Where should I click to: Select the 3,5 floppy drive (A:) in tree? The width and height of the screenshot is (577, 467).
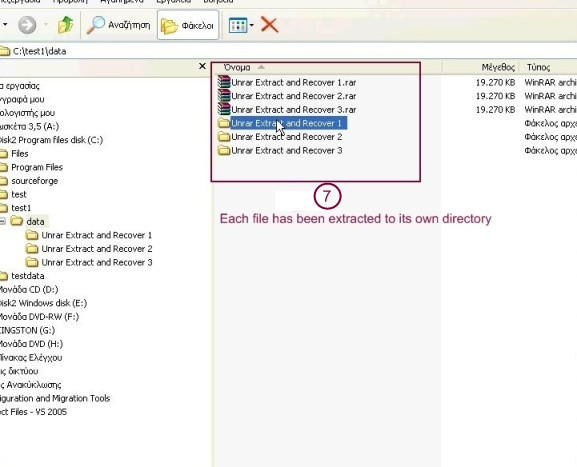[29, 126]
